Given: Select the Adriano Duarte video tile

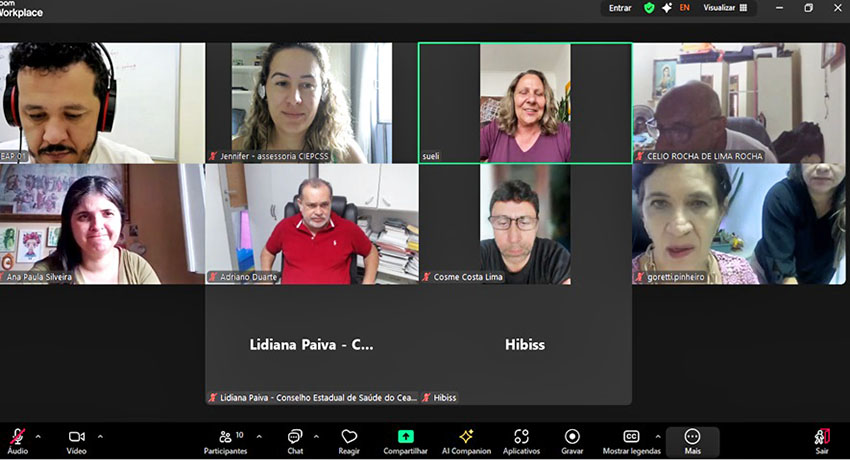Looking at the screenshot, I should coord(312,224).
